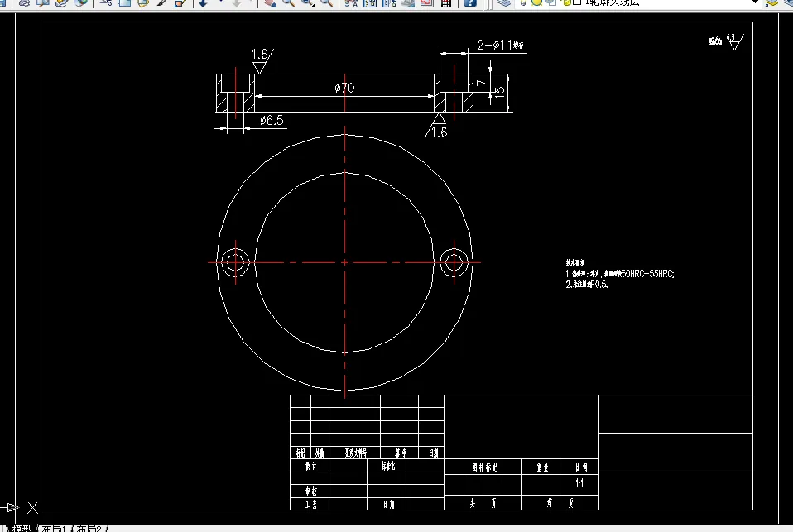This screenshot has height=532, width=793.
Task: Click the blue Undo arrow
Action: coord(204,2)
